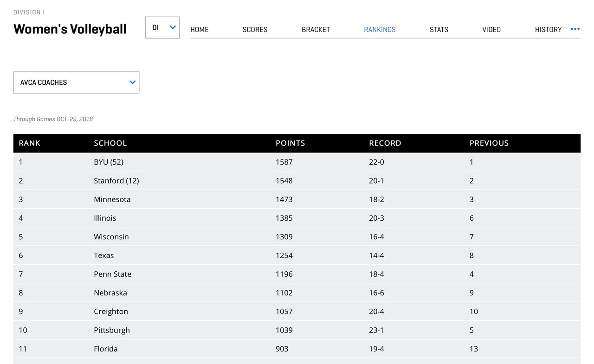The image size is (594, 364).
Task: Select the RANKINGS tab
Action: click(380, 30)
